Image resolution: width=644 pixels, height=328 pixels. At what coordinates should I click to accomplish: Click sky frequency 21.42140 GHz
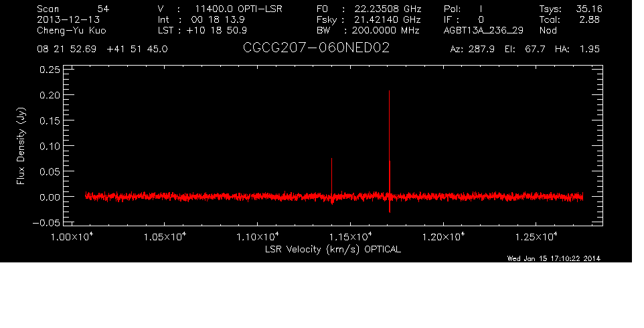pyautogui.click(x=388, y=19)
